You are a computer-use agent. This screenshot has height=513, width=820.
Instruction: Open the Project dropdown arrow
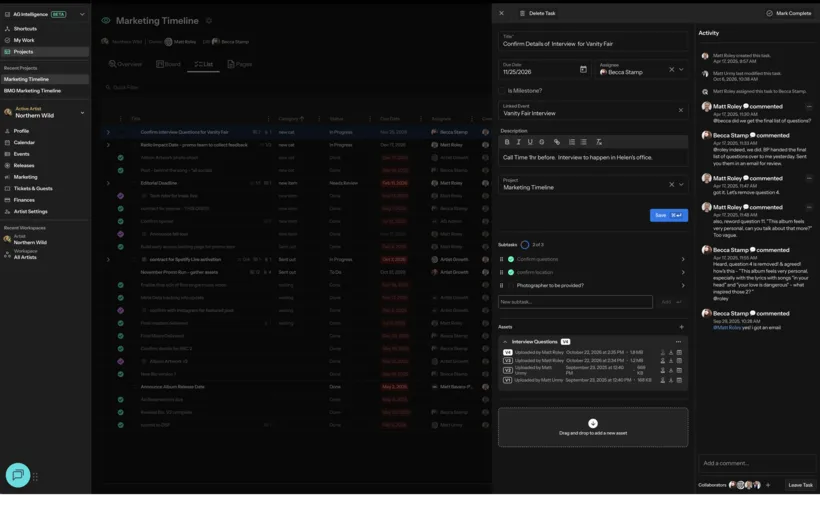click(x=681, y=185)
